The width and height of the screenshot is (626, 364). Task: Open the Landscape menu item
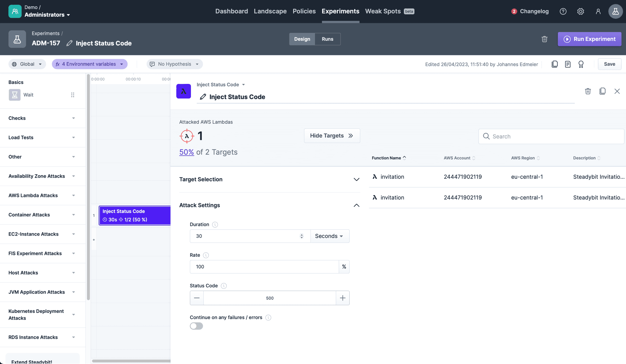click(270, 11)
